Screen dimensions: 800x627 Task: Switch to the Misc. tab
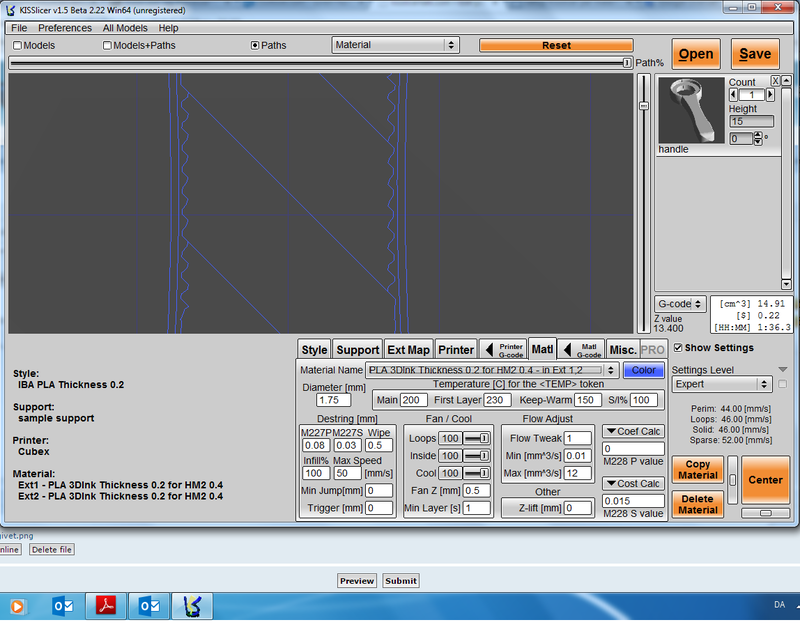point(623,350)
